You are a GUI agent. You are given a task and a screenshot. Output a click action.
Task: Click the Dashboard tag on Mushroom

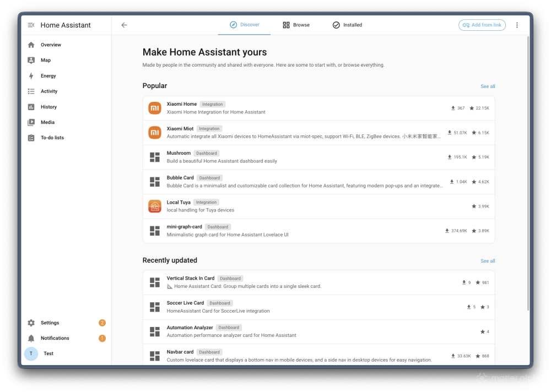207,153
